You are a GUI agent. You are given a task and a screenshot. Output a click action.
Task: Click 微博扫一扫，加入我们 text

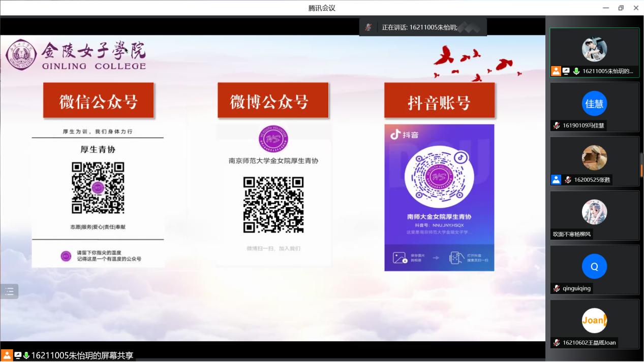coord(273,248)
